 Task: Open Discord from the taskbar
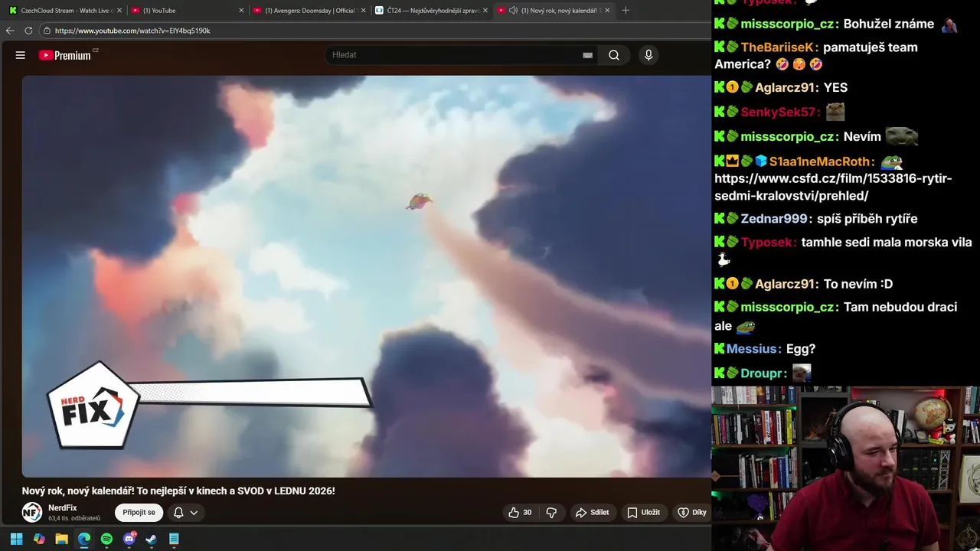129,539
